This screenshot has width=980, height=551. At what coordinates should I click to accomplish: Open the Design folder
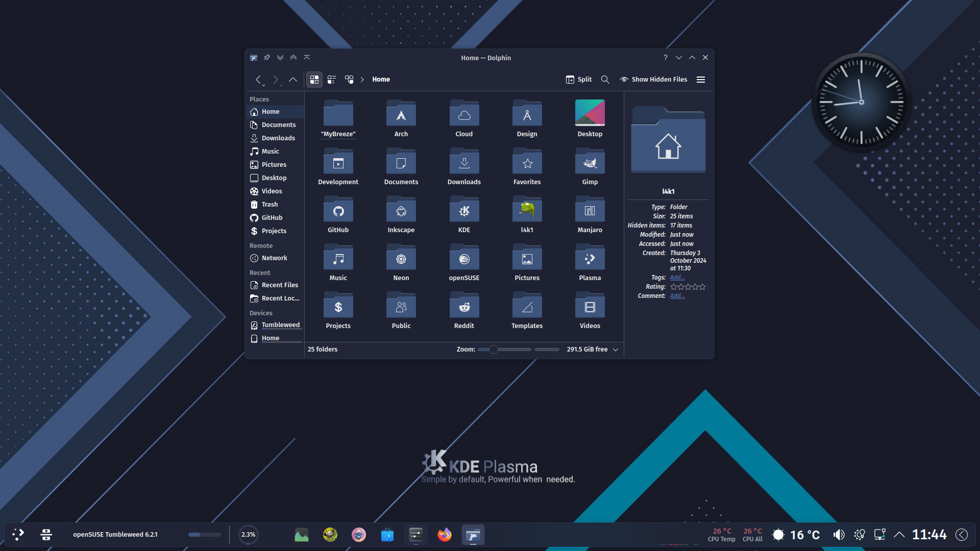click(x=527, y=118)
